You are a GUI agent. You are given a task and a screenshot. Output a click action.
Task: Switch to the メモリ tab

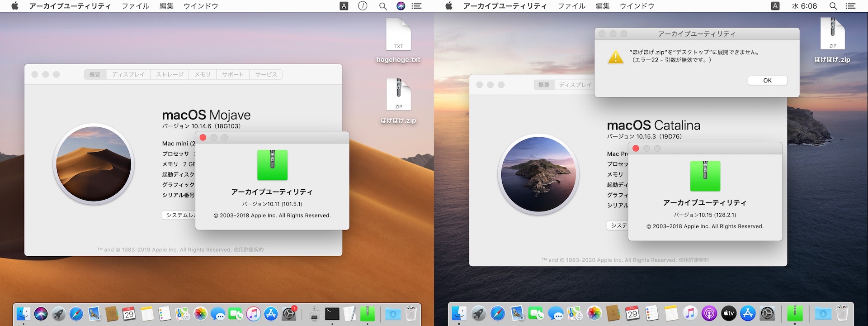[203, 74]
